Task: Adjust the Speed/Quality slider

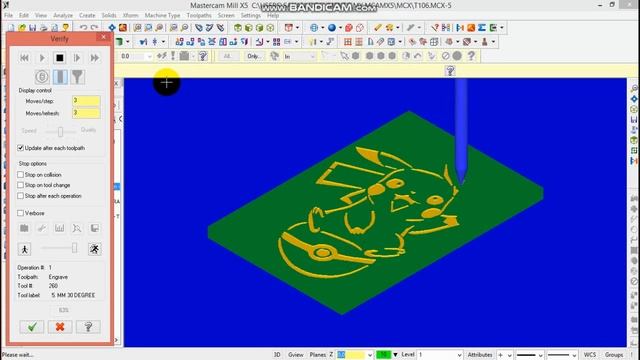Action: (x=60, y=131)
